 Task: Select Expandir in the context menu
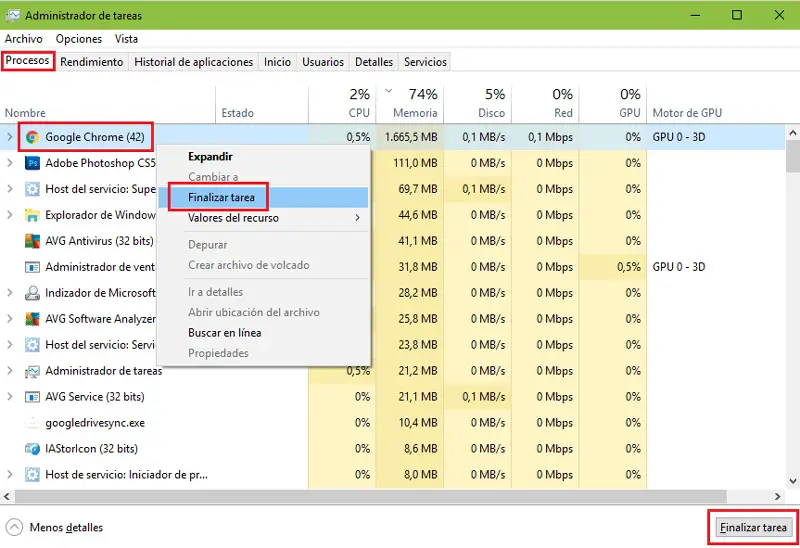pyautogui.click(x=263, y=157)
